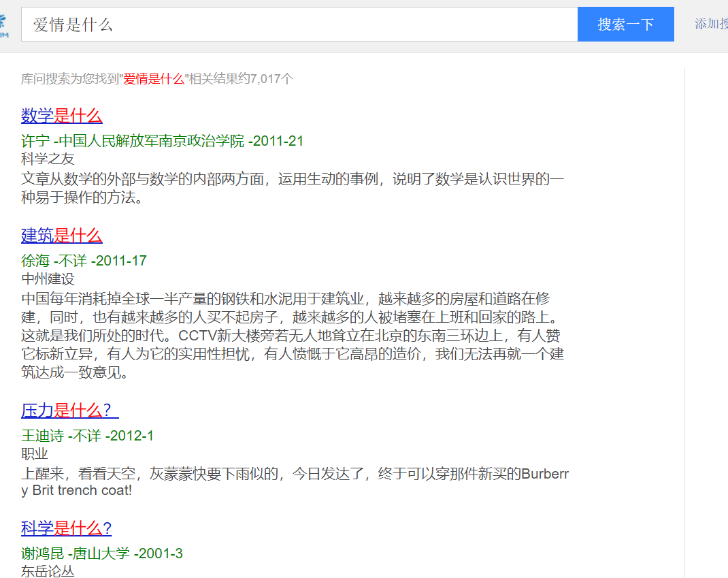Open the result titled 数学是什么
Screen dimensions: 728x578
[x=62, y=116]
